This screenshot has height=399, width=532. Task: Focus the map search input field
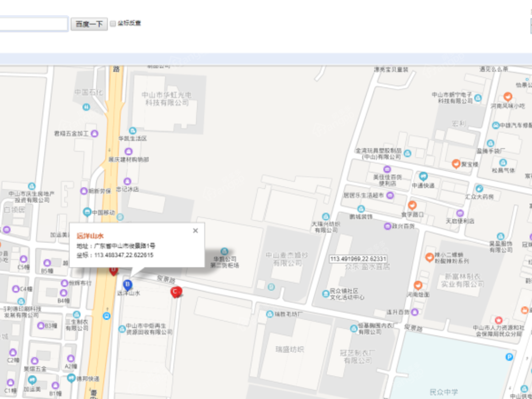(33, 23)
